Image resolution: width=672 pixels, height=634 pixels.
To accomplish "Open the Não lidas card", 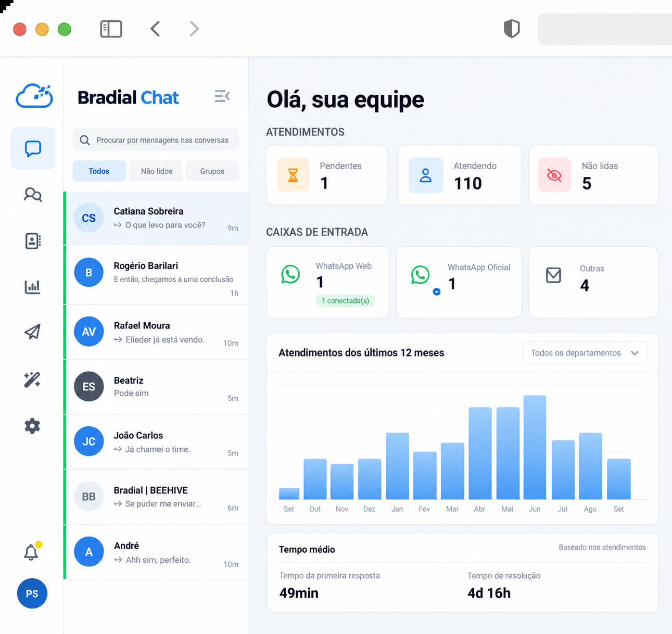I will (x=593, y=175).
